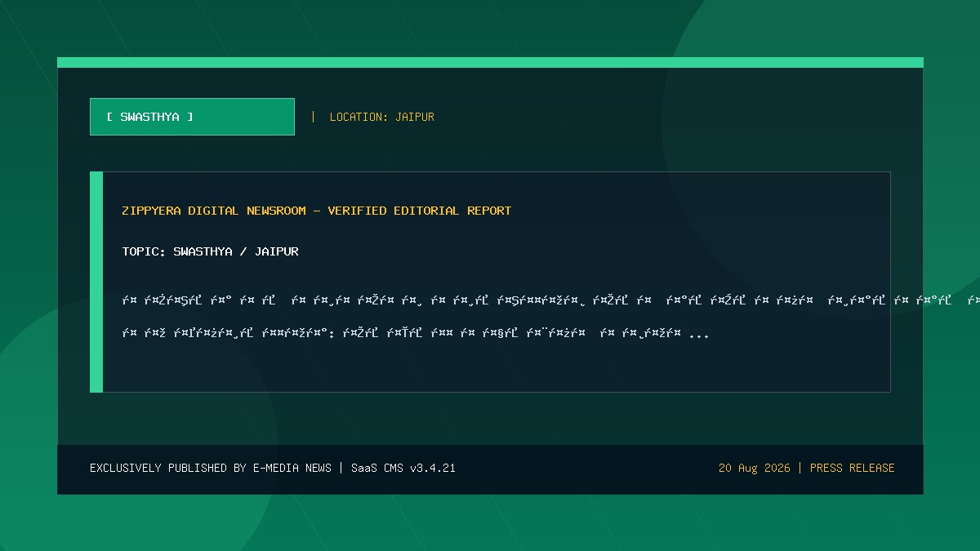Click the PRESS RELEASE label
Screen dimensions: 980x551
[853, 468]
